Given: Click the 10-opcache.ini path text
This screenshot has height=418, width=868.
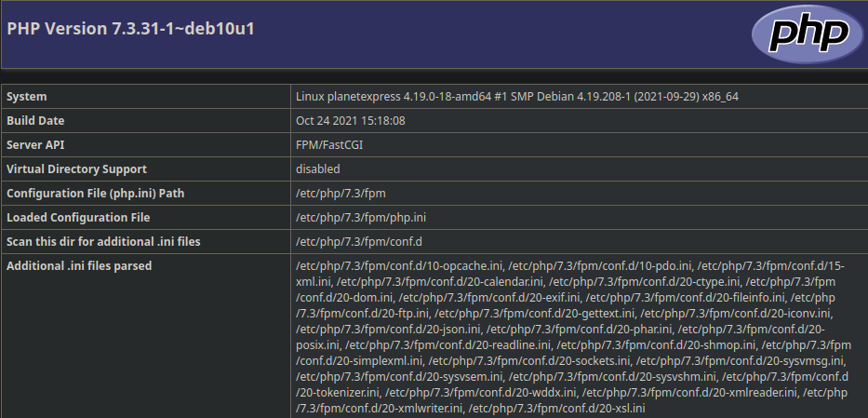Looking at the screenshot, I should (x=400, y=266).
